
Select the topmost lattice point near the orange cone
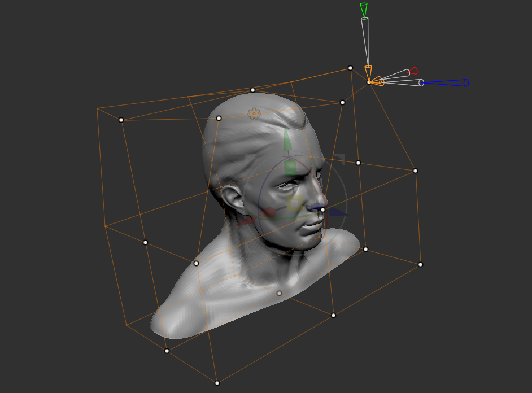[x=351, y=68]
